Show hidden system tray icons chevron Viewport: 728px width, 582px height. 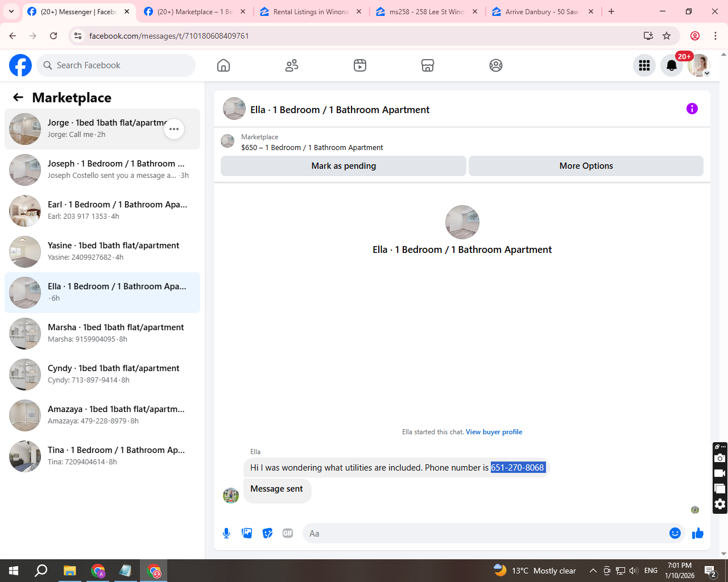[x=593, y=571]
